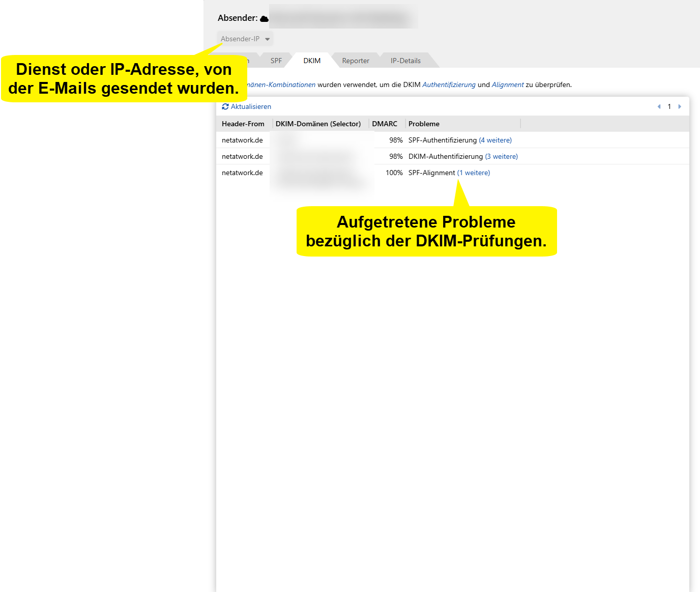Go to previous page with left arrow

[x=659, y=106]
